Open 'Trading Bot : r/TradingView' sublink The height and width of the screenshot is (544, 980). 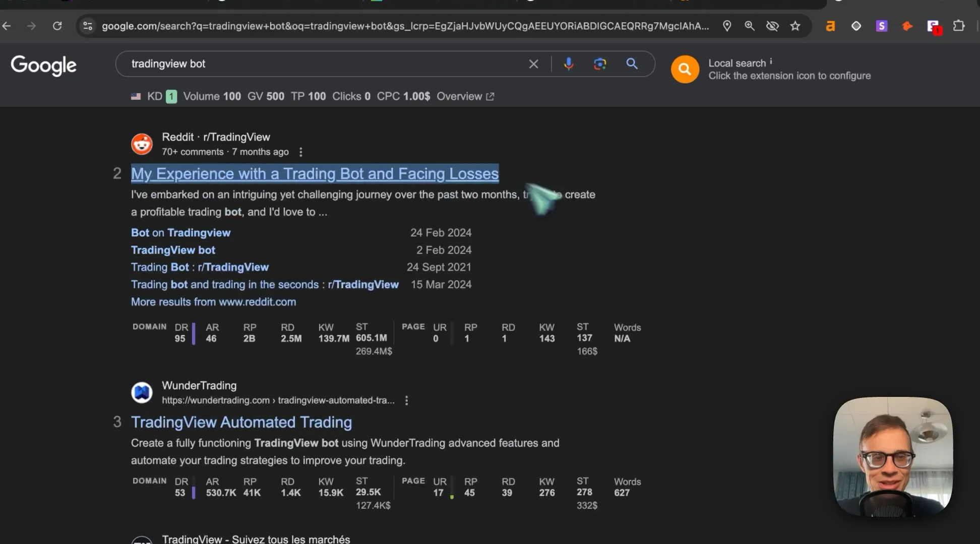click(x=200, y=267)
